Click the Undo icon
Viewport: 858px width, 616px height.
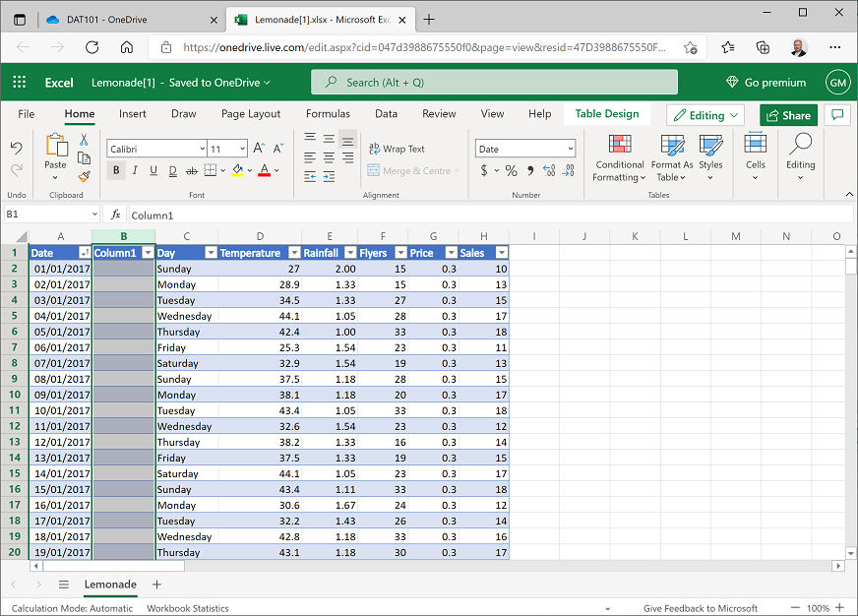coord(17,148)
